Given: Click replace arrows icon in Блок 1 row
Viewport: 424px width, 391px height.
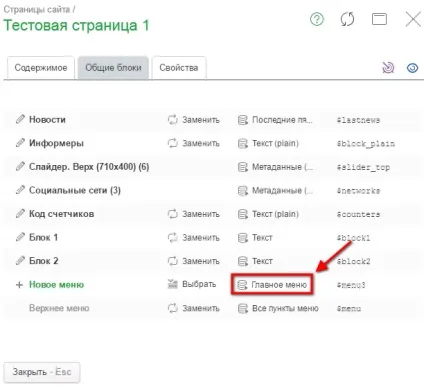Looking at the screenshot, I should 172,238.
